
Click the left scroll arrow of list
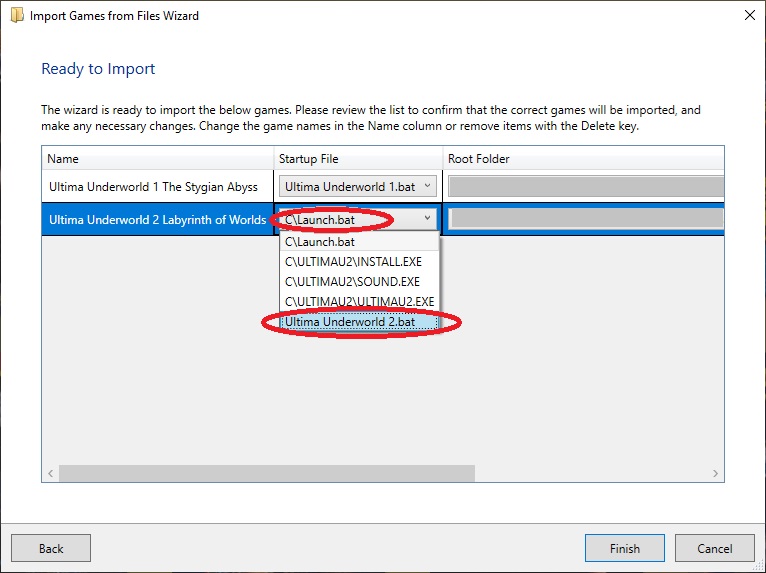pos(50,473)
